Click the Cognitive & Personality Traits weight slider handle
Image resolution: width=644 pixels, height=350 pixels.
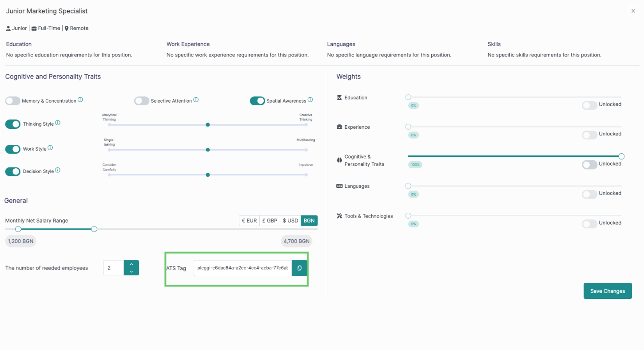[x=621, y=156]
